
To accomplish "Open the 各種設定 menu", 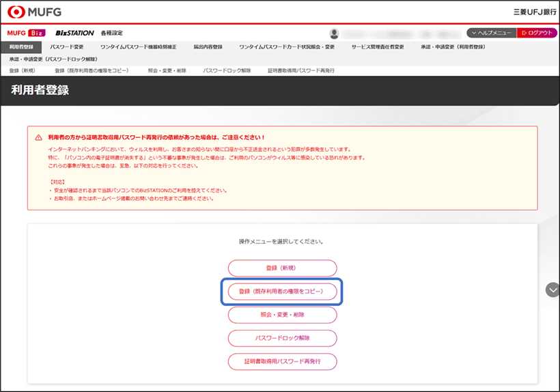I will (x=111, y=33).
